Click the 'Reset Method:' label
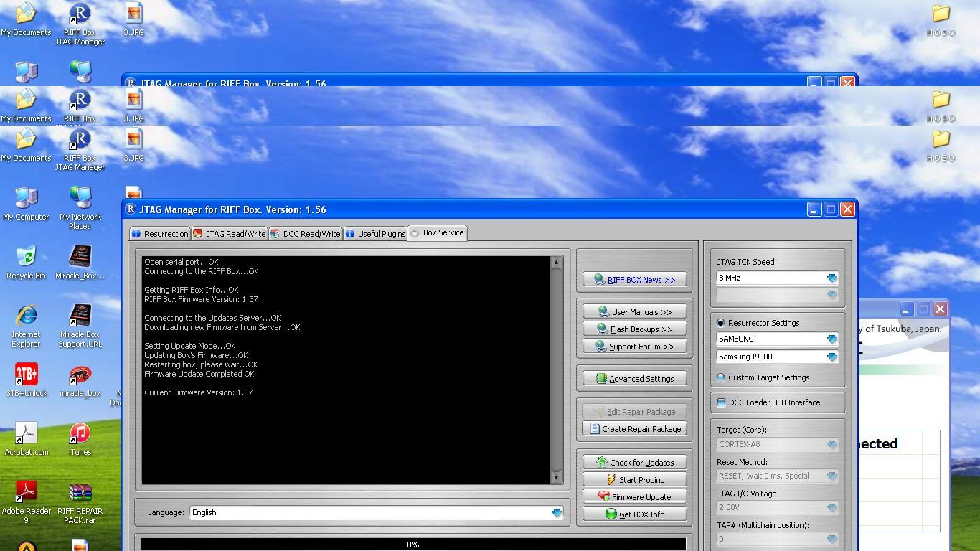Viewport: 980px width, 551px height. click(742, 462)
